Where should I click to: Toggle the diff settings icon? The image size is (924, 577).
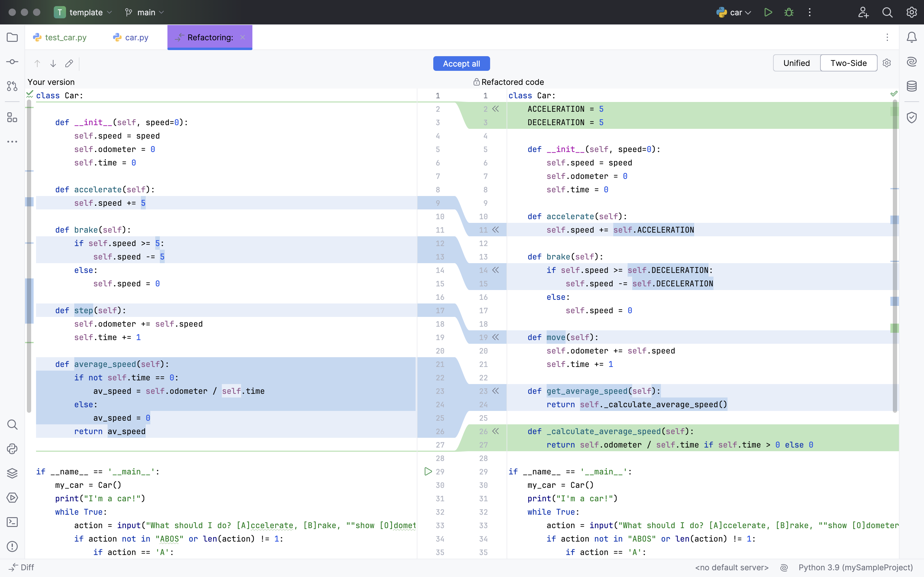tap(887, 63)
